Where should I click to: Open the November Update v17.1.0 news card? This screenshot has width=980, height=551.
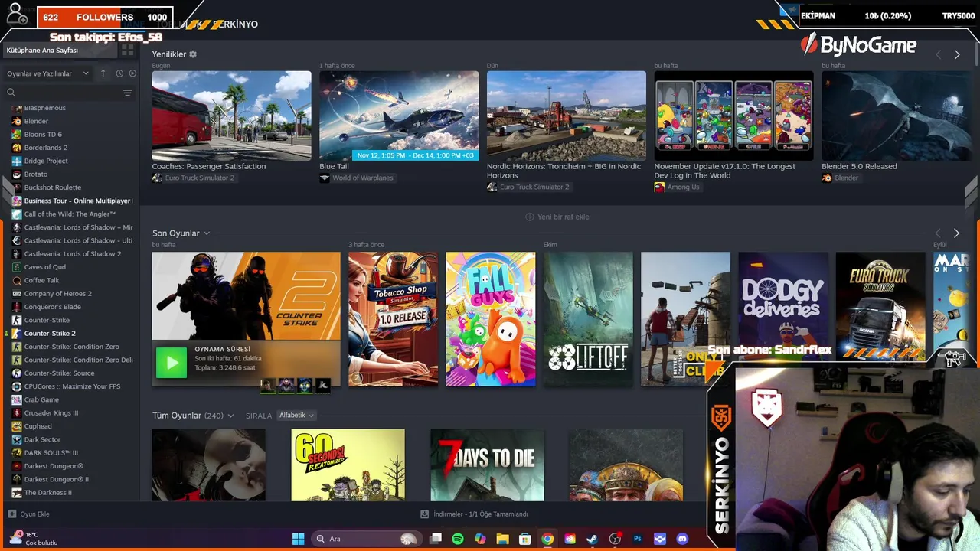(733, 116)
